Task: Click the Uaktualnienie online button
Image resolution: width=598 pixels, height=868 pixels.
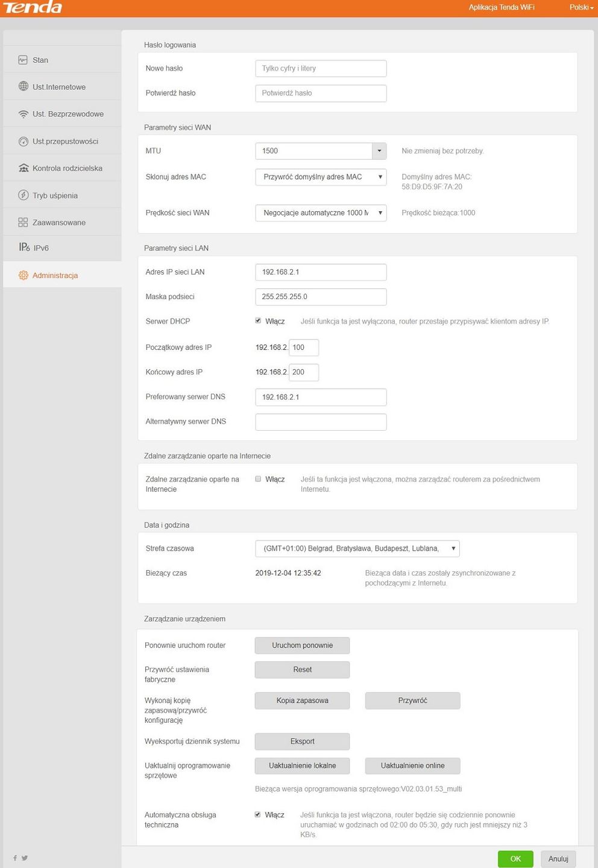Action: (412, 765)
